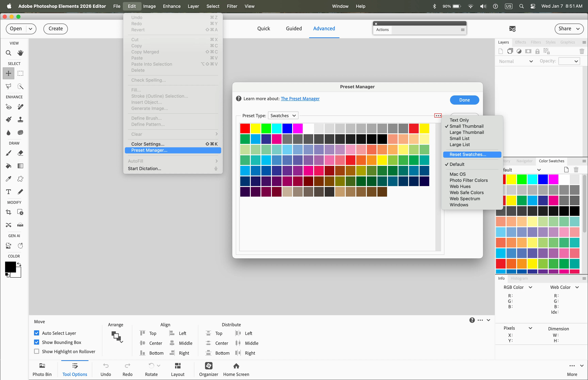Expand the Open button dropdown arrow
The width and height of the screenshot is (588, 380).
(x=31, y=29)
